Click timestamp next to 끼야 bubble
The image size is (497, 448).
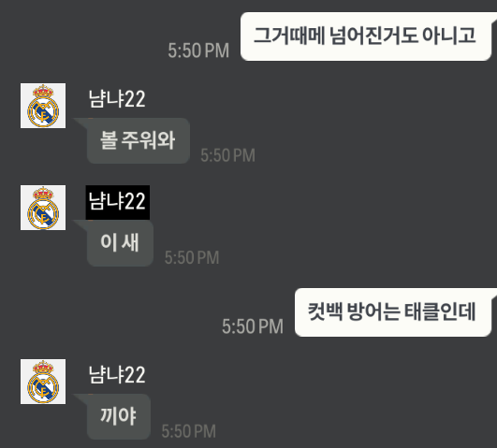point(188,431)
